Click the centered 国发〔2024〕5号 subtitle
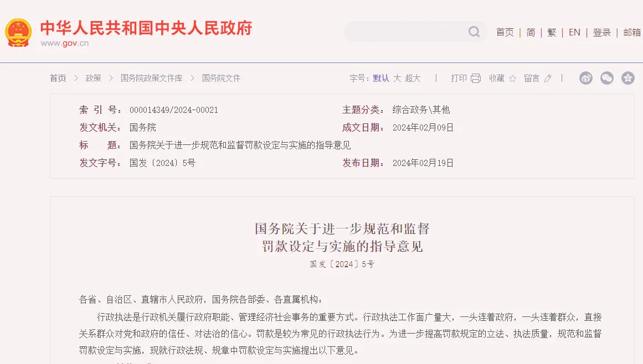643x364 pixels. click(342, 264)
